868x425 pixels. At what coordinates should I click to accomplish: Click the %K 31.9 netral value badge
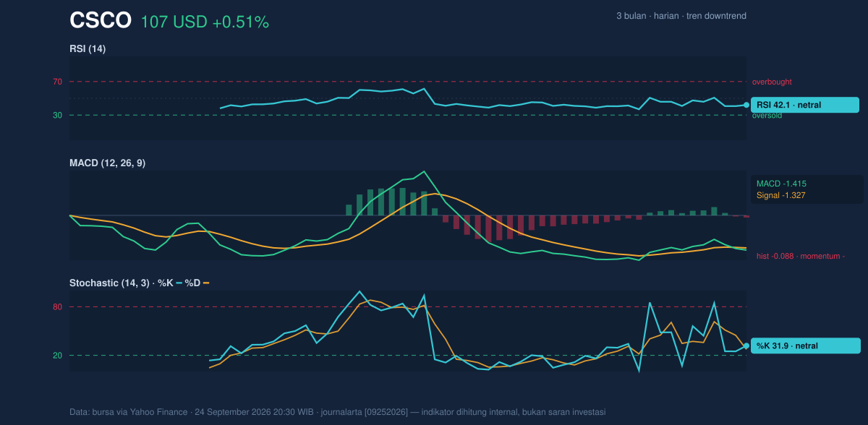click(x=805, y=345)
